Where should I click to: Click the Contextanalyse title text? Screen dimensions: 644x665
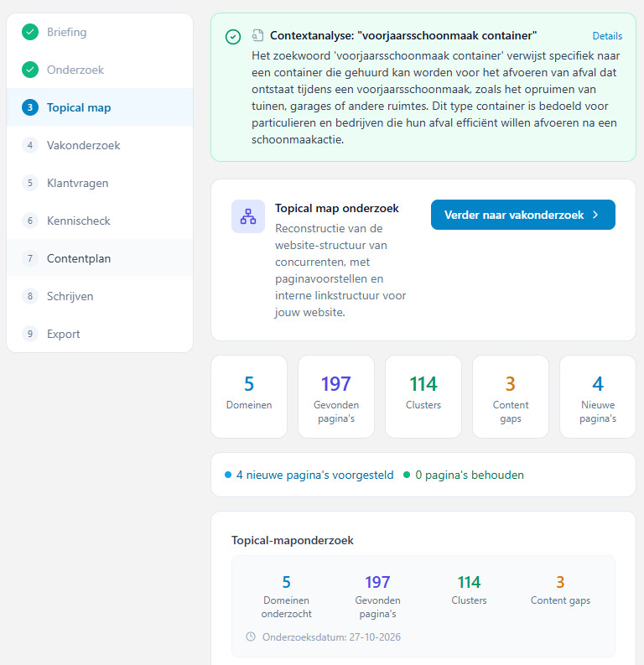[403, 35]
